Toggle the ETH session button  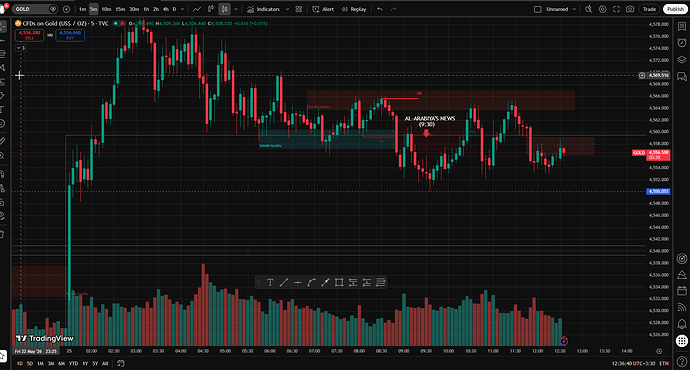pyautogui.click(x=664, y=363)
